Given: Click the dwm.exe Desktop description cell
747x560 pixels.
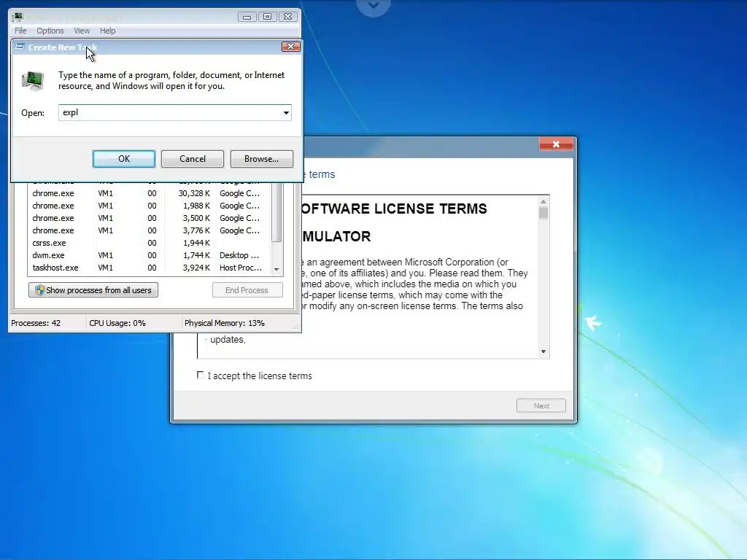Looking at the screenshot, I should [x=239, y=255].
